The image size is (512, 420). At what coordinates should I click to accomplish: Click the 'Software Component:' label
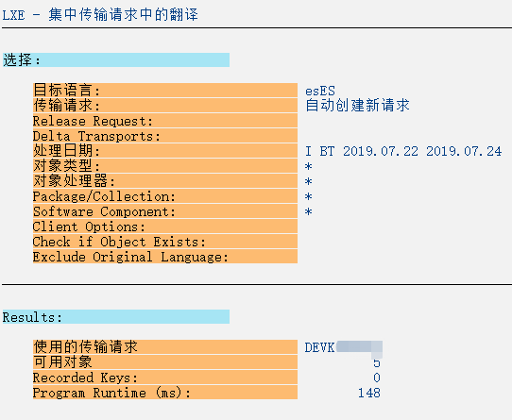point(165,211)
